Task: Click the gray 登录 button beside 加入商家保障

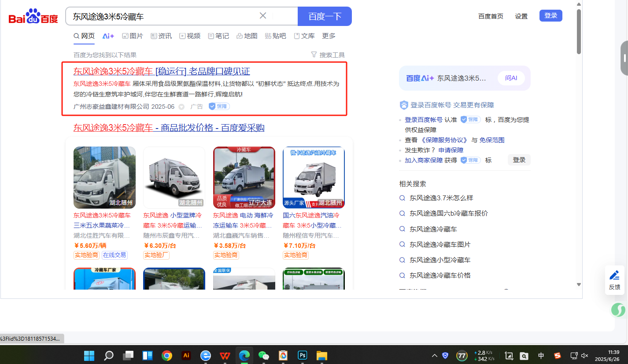Action: coord(519,160)
